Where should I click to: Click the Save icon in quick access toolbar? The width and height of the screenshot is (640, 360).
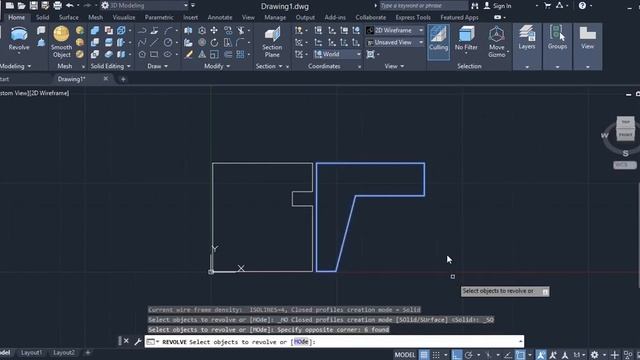tap(34, 6)
